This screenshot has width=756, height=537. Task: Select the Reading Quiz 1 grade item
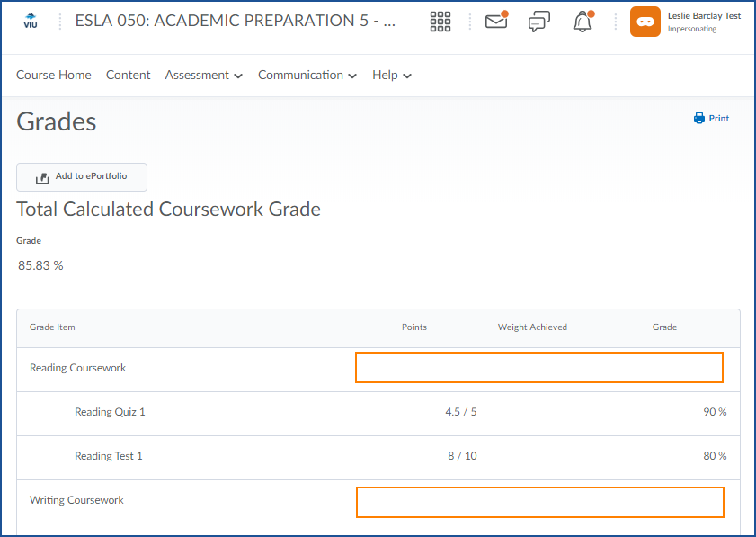coord(110,412)
